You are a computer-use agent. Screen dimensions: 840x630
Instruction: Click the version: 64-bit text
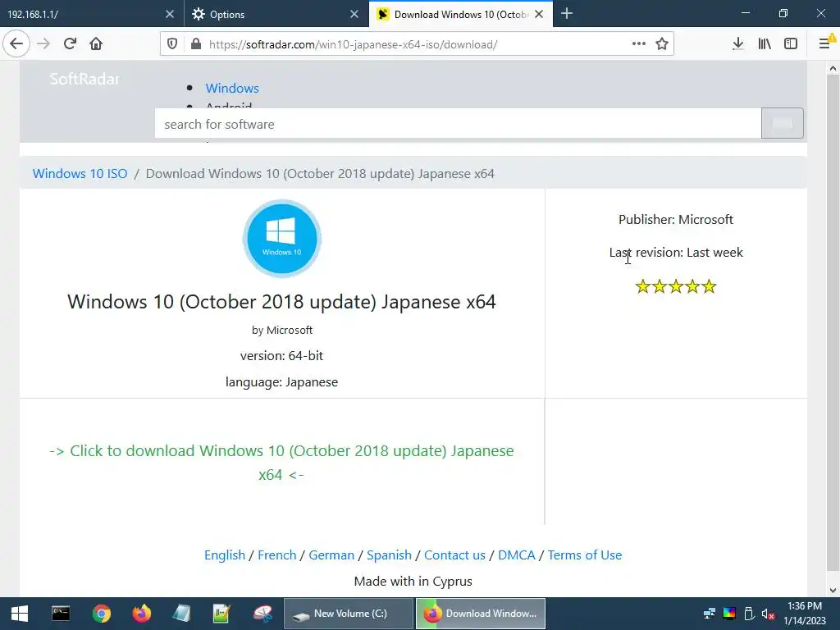pos(281,356)
